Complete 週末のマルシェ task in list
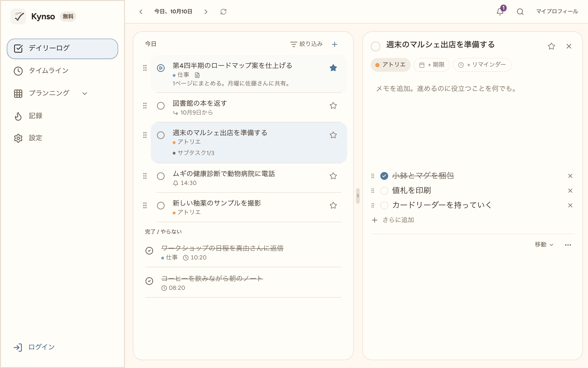The image size is (588, 368). pyautogui.click(x=161, y=135)
